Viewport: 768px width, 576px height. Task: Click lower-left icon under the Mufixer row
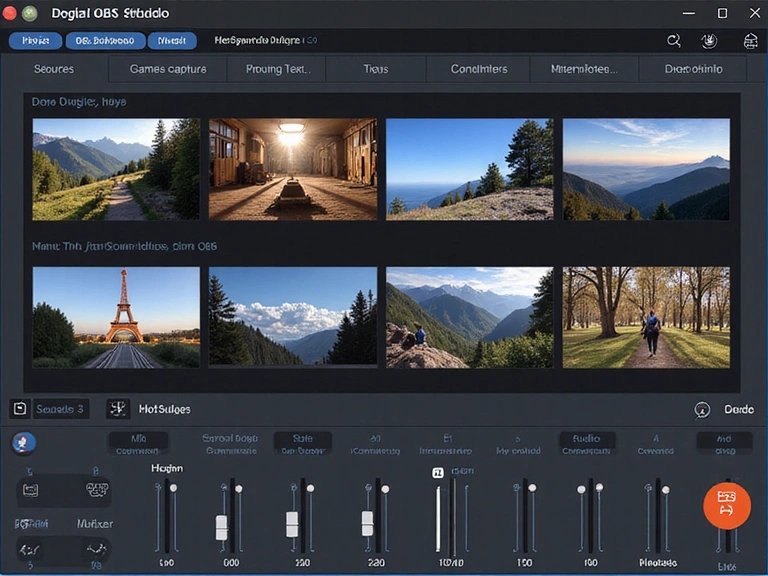tap(28, 550)
